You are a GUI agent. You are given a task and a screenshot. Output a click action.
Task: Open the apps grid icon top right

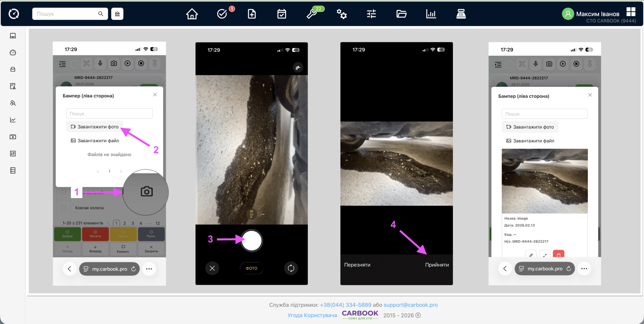coord(631,12)
